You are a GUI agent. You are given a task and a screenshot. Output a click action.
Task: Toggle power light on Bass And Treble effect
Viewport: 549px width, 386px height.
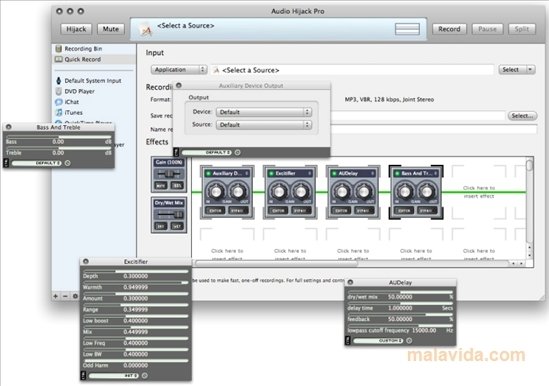(x=397, y=173)
